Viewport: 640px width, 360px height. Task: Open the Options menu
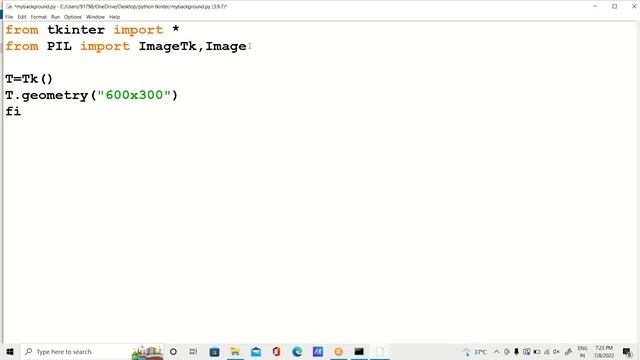click(73, 17)
